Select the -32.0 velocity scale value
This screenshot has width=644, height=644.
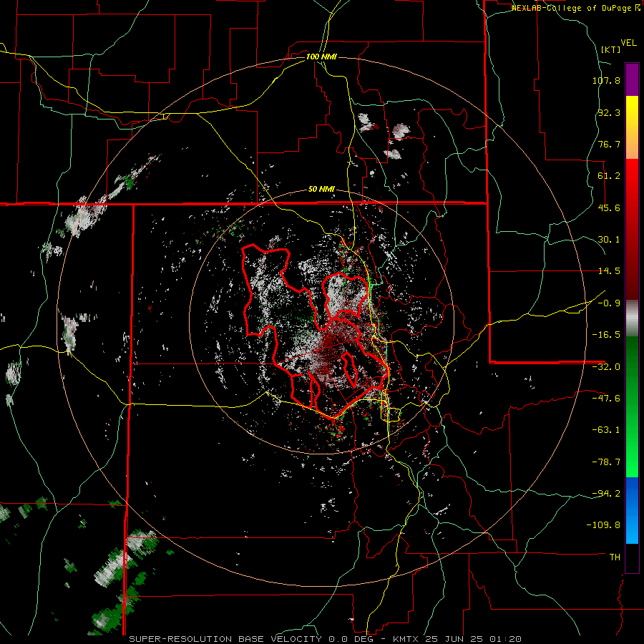(606, 367)
